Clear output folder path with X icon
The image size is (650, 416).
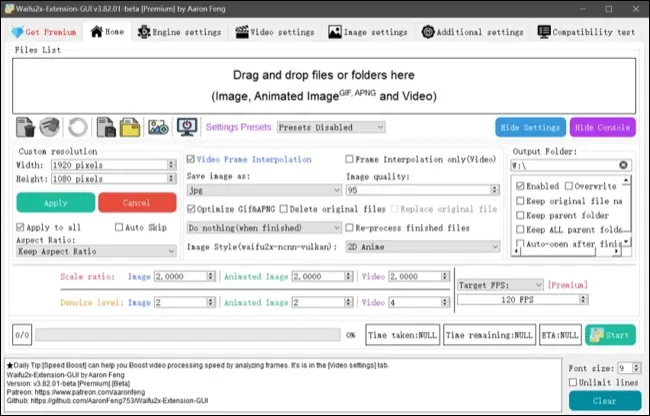tap(623, 165)
